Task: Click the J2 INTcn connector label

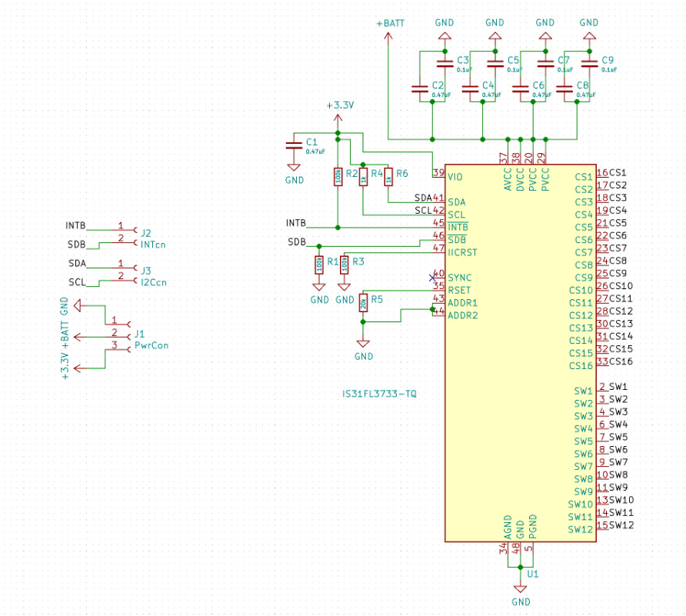Action: (153, 245)
